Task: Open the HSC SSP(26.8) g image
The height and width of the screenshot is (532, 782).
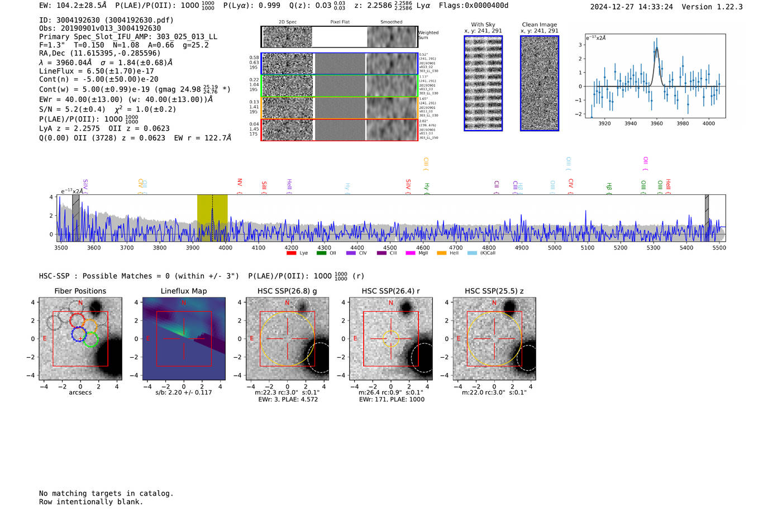Action: pyautogui.click(x=287, y=339)
